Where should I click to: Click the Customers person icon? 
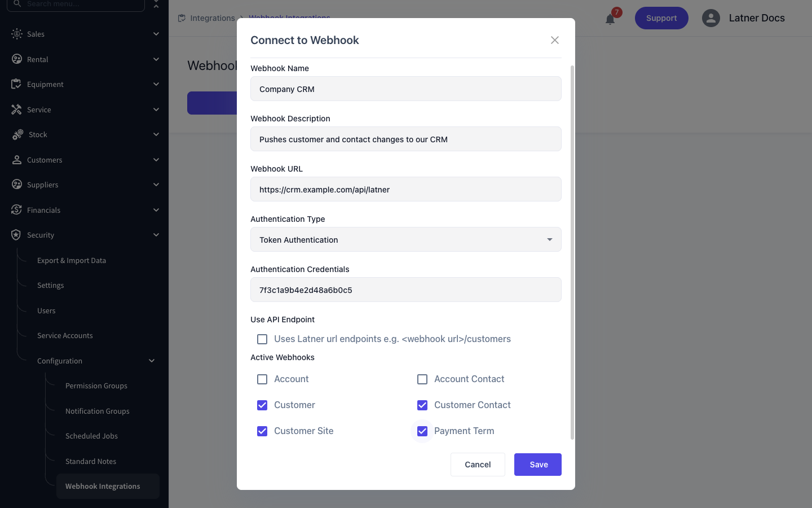pyautogui.click(x=17, y=160)
